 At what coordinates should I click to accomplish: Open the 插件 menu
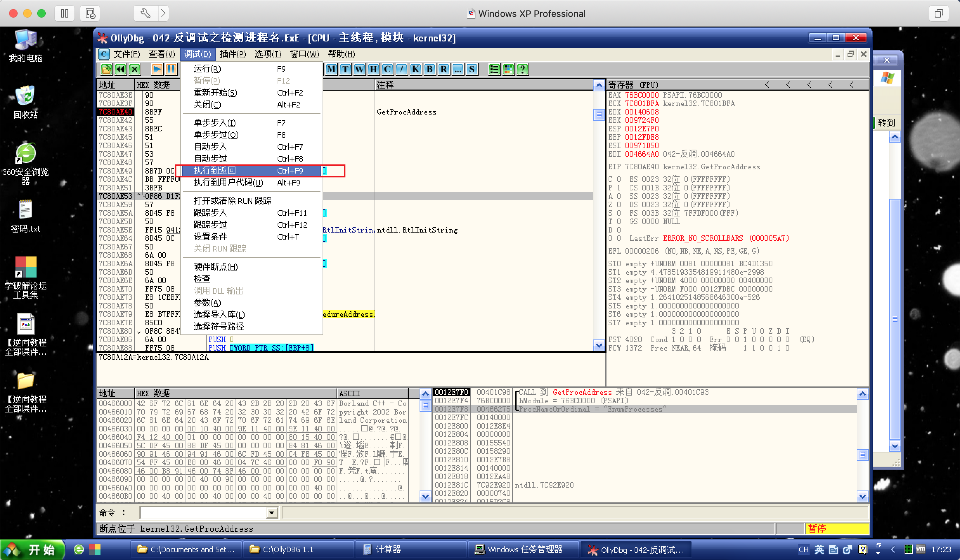point(232,54)
